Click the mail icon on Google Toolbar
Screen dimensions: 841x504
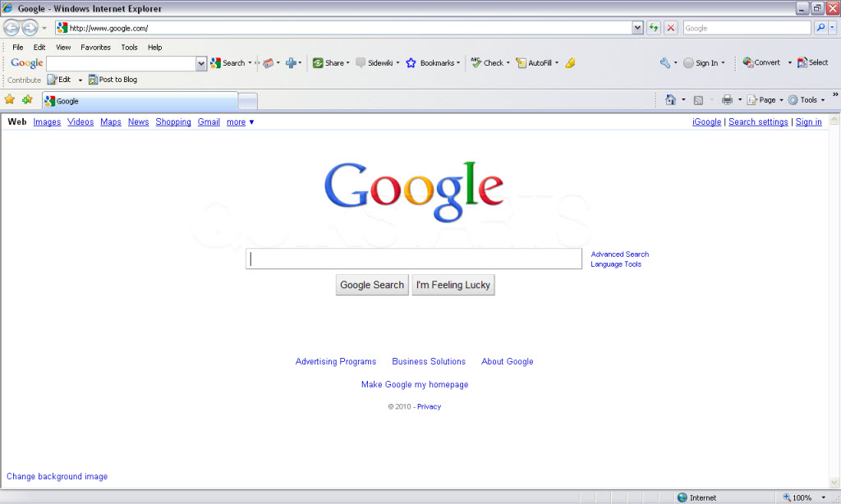coord(269,62)
